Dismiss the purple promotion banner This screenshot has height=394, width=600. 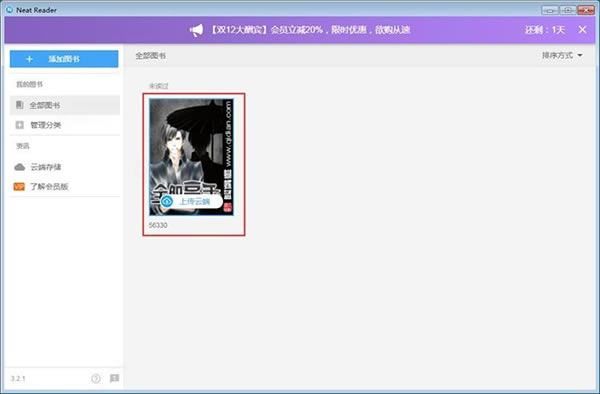click(x=582, y=30)
